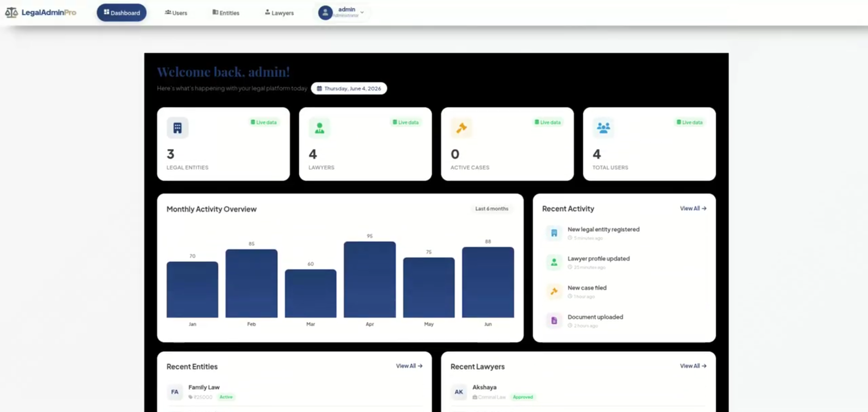Open View All in Recent Entities
The image size is (868, 412).
(409, 366)
